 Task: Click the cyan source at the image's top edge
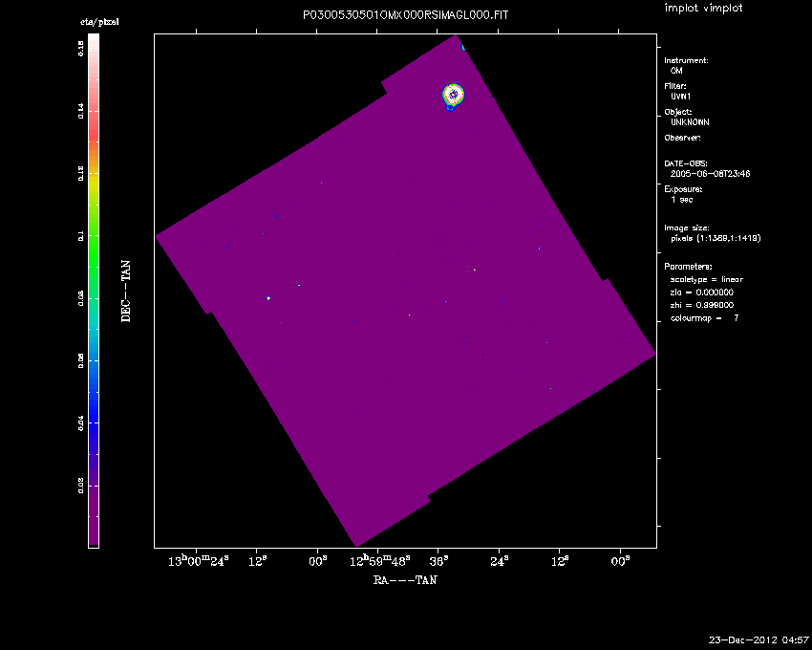(463, 48)
